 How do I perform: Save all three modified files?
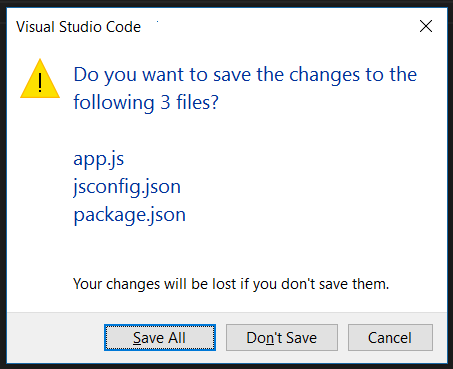pyautogui.click(x=160, y=337)
